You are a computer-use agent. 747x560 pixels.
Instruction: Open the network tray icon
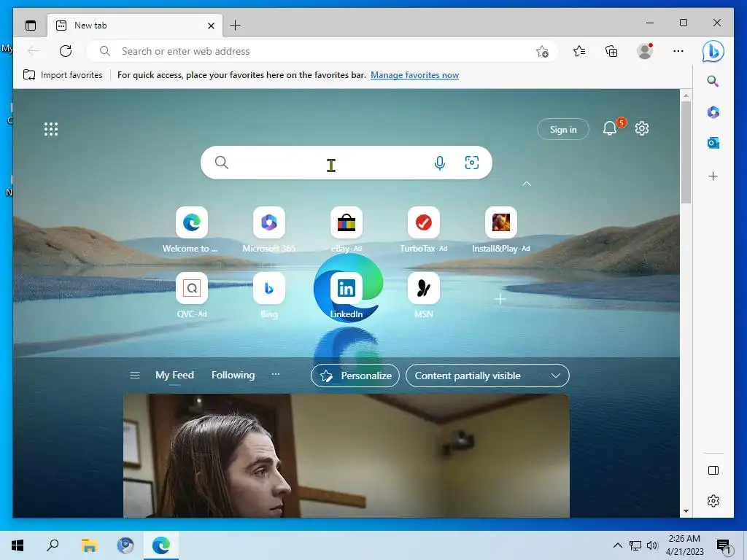[x=635, y=545]
